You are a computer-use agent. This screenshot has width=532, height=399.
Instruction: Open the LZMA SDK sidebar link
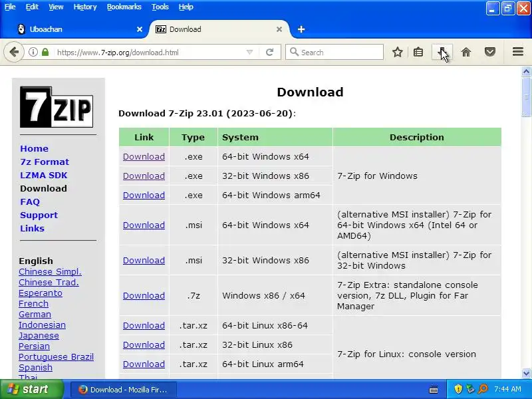44,176
